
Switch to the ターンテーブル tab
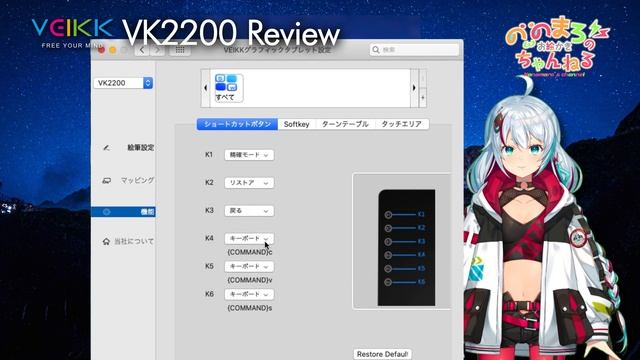click(x=345, y=124)
